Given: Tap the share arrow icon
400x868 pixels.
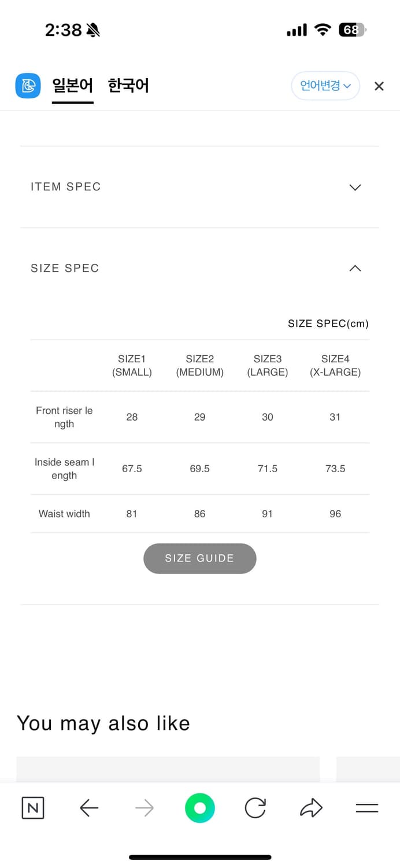Looking at the screenshot, I should [311, 808].
